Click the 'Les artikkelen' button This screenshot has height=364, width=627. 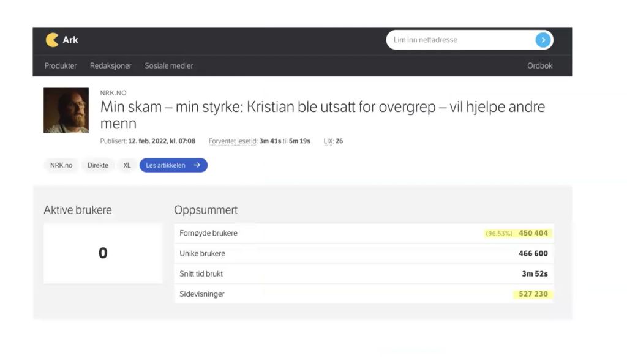[173, 165]
